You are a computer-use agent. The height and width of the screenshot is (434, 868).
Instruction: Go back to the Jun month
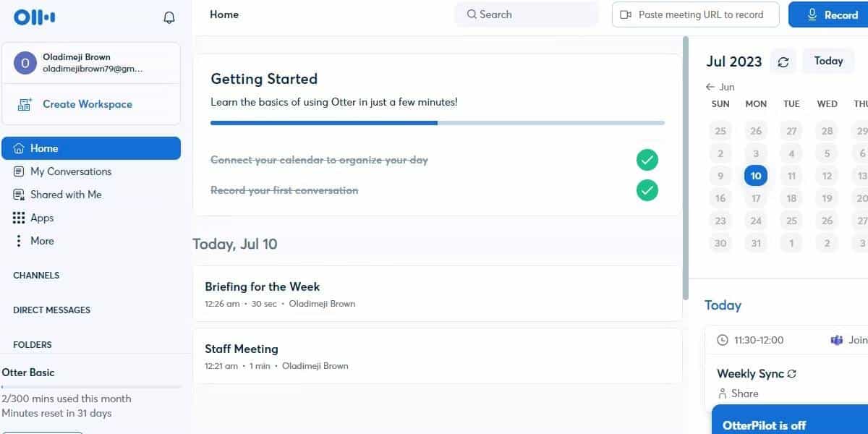click(x=720, y=87)
